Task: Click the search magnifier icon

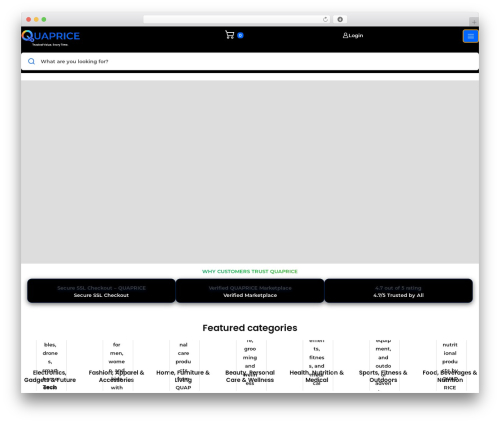Action: (31, 61)
